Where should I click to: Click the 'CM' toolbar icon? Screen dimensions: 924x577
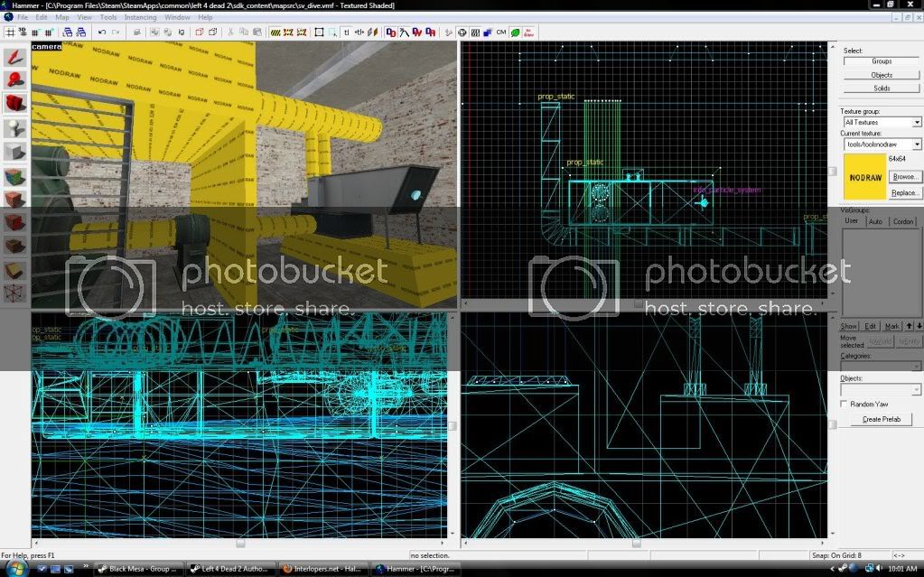click(x=501, y=33)
